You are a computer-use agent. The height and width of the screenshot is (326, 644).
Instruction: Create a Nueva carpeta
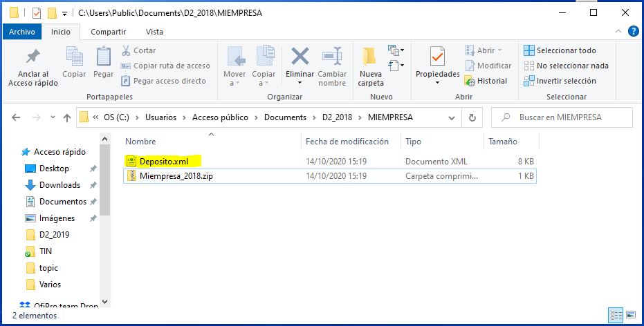[x=371, y=67]
